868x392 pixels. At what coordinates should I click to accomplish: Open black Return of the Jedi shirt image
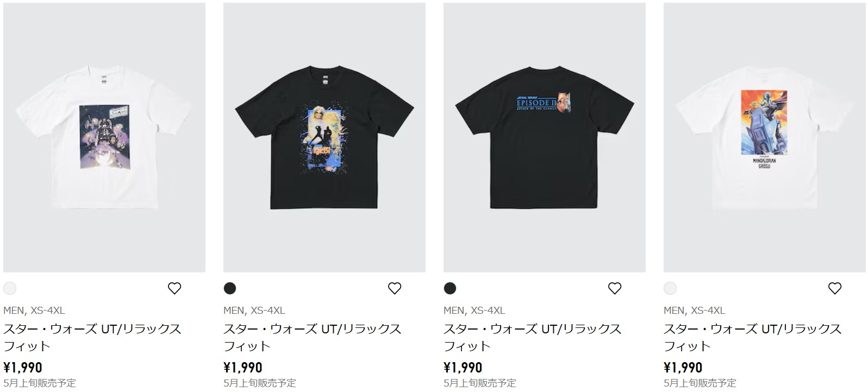[324, 137]
